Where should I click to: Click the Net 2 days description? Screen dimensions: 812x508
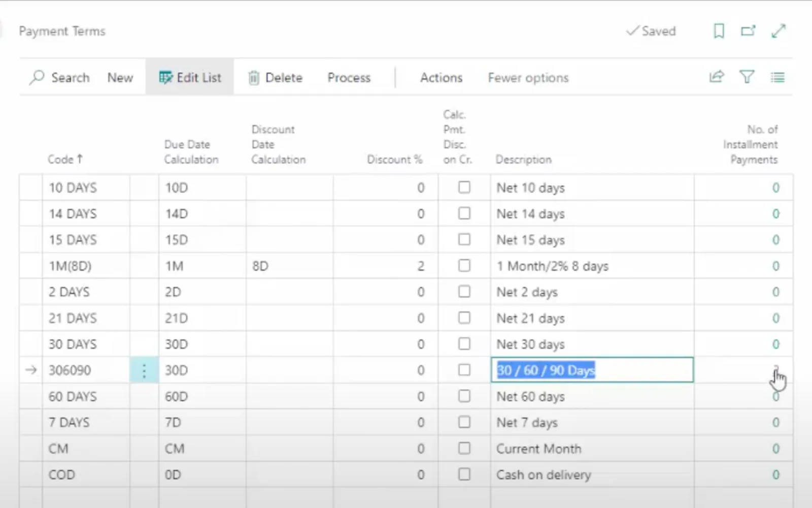[527, 292]
